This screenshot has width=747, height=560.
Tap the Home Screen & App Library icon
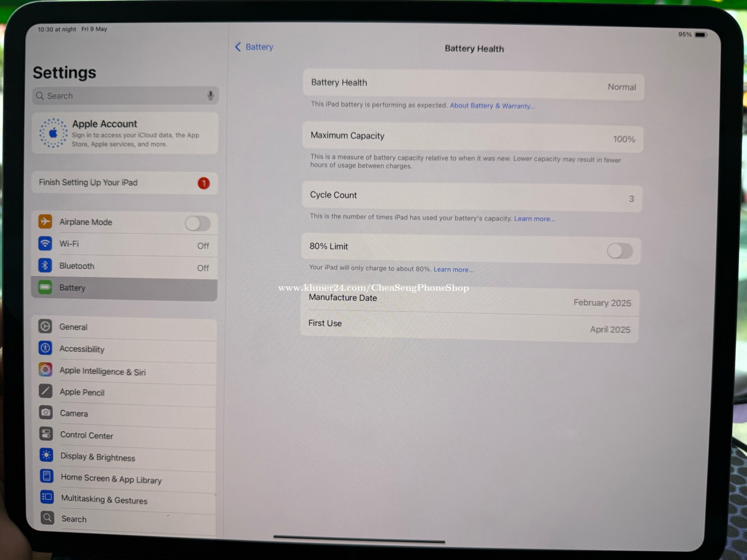pyautogui.click(x=47, y=476)
